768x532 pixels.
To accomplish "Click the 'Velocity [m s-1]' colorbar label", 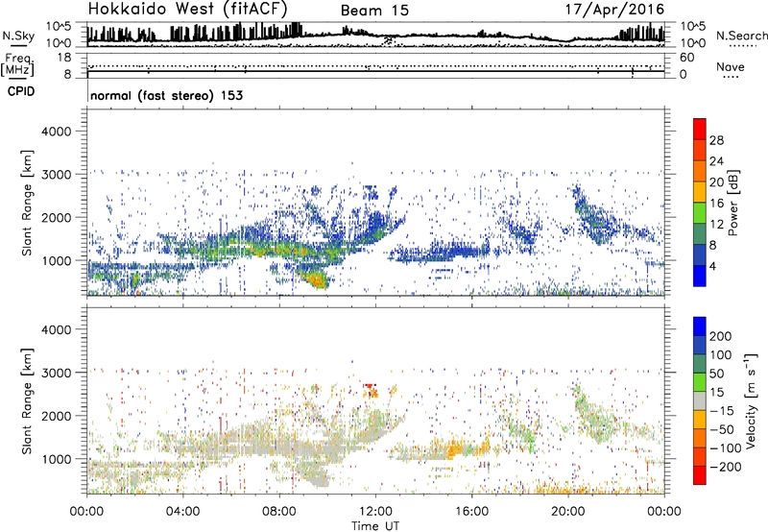I will click(x=751, y=400).
